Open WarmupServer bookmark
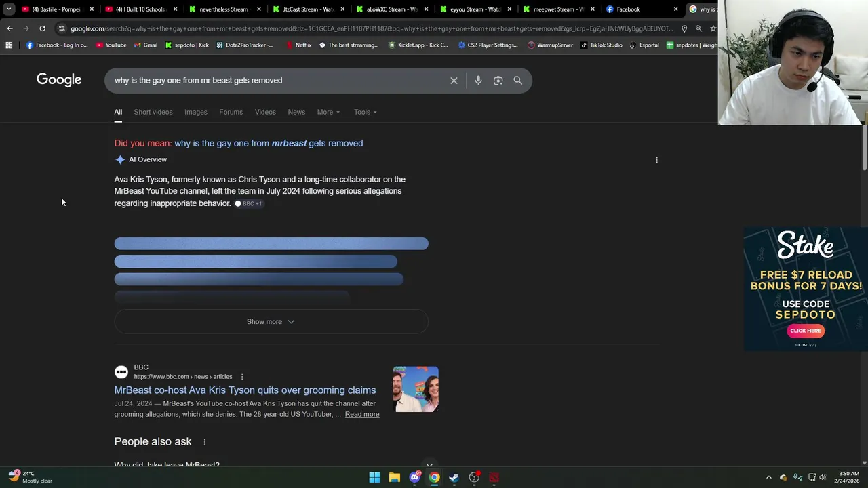The width and height of the screenshot is (868, 488). pos(550,45)
